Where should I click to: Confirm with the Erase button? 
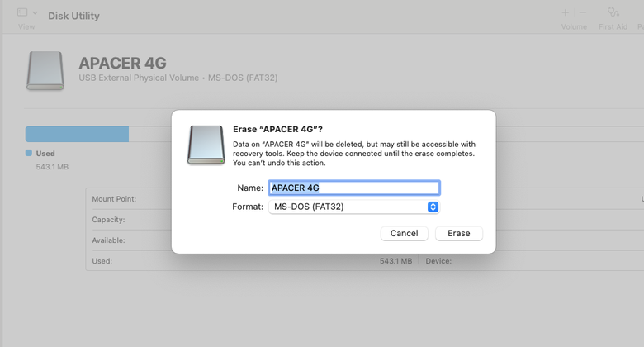point(459,233)
